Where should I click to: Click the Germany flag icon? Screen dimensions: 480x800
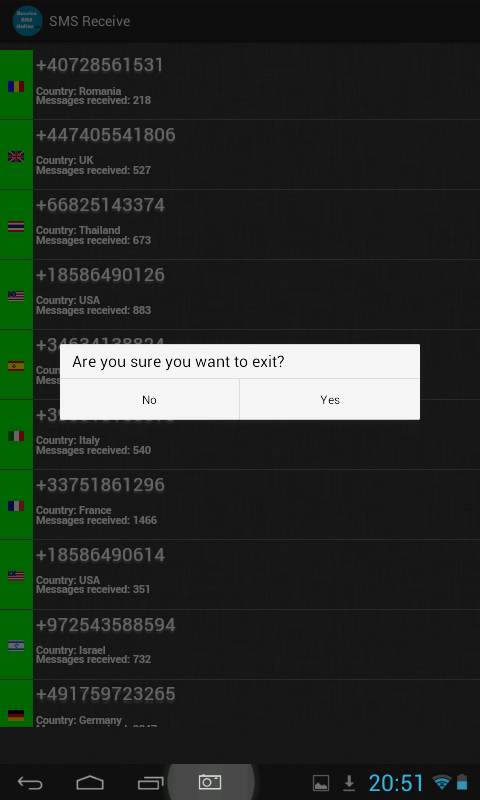pos(16,715)
